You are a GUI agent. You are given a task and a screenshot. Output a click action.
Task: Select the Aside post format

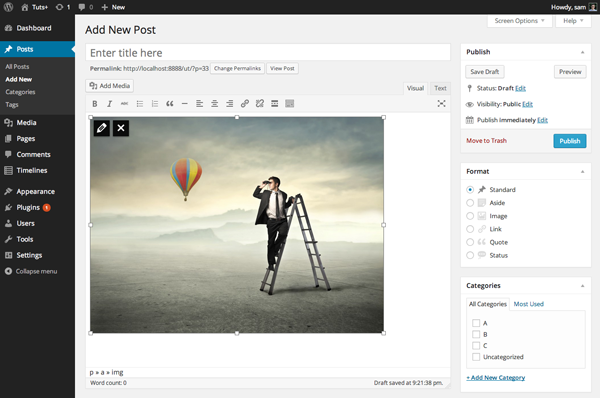pyautogui.click(x=470, y=203)
